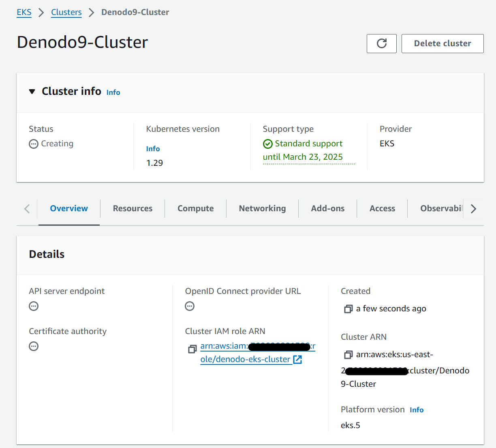Viewport: 496px width, 448px height.
Task: Click the Creating status pending icon
Action: point(34,144)
